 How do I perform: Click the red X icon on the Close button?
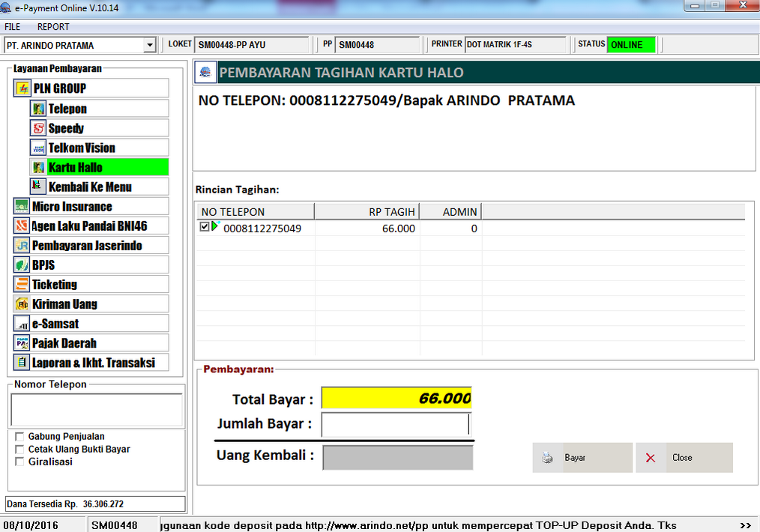[651, 458]
